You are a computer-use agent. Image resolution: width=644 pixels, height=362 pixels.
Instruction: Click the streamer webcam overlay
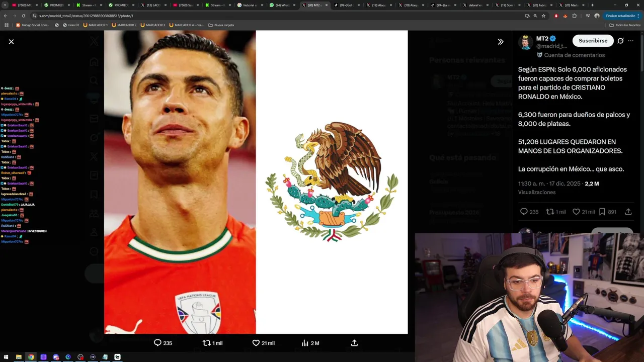pos(529,298)
